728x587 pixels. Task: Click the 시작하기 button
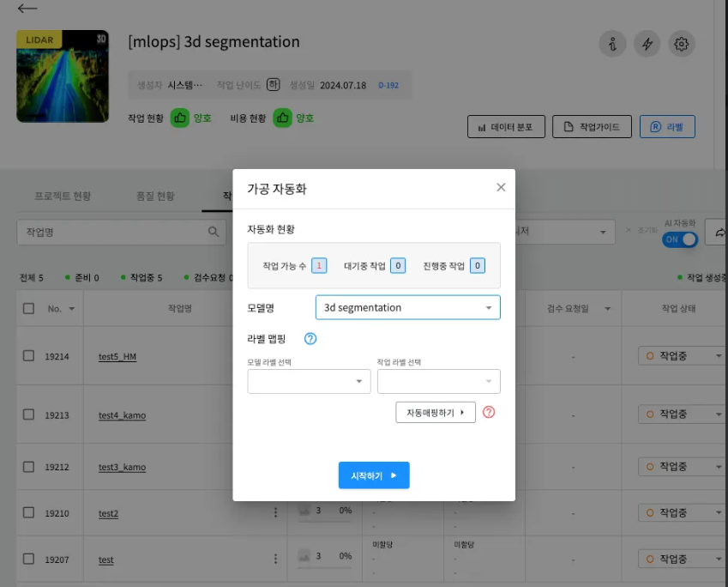(x=374, y=475)
